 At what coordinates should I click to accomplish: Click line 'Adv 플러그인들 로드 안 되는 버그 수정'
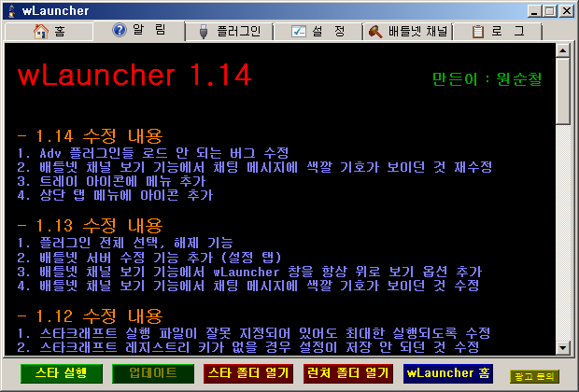153,153
